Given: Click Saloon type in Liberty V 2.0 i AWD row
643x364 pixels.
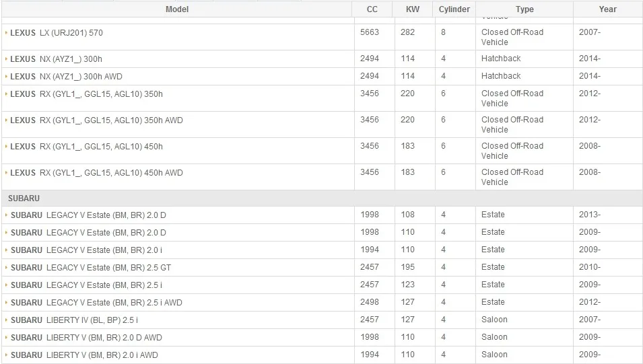Looking at the screenshot, I should (494, 355).
